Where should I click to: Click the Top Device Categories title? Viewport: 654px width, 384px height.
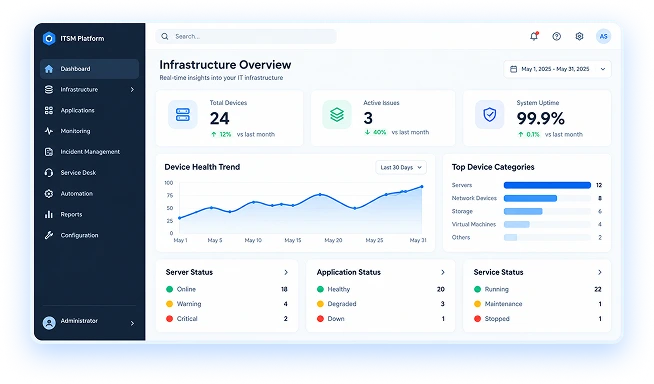coord(493,167)
